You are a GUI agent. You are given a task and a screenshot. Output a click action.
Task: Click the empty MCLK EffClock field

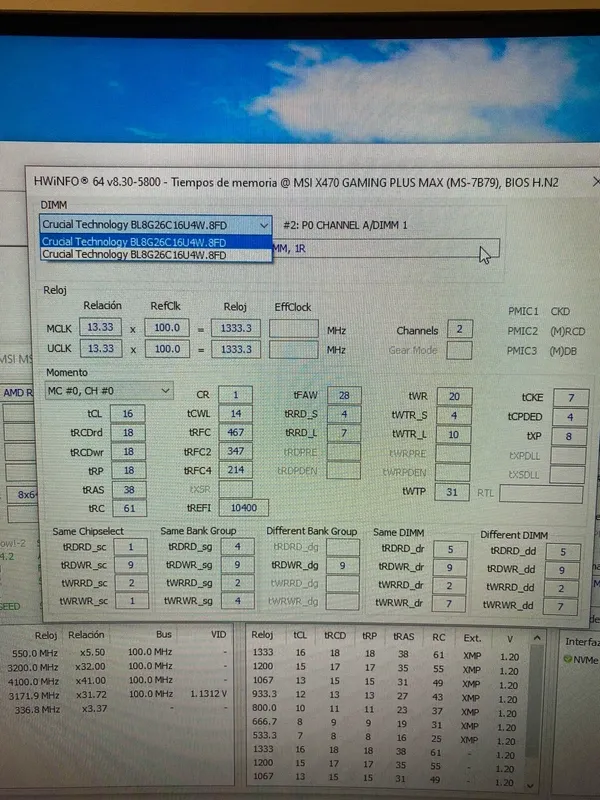(x=294, y=329)
